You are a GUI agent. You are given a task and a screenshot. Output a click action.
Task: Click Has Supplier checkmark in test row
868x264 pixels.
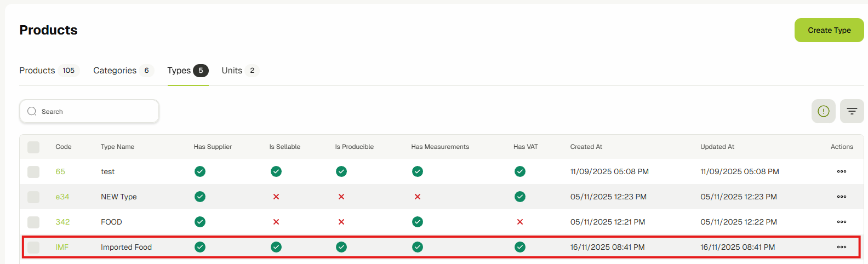200,171
